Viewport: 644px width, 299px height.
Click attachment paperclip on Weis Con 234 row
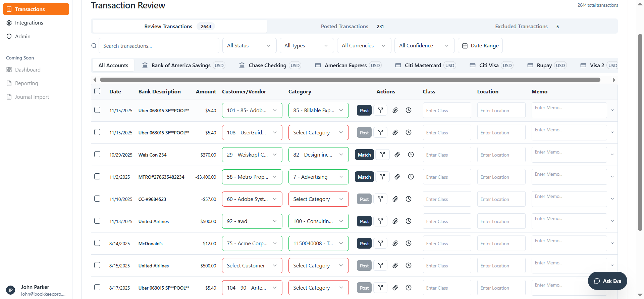[x=397, y=155]
